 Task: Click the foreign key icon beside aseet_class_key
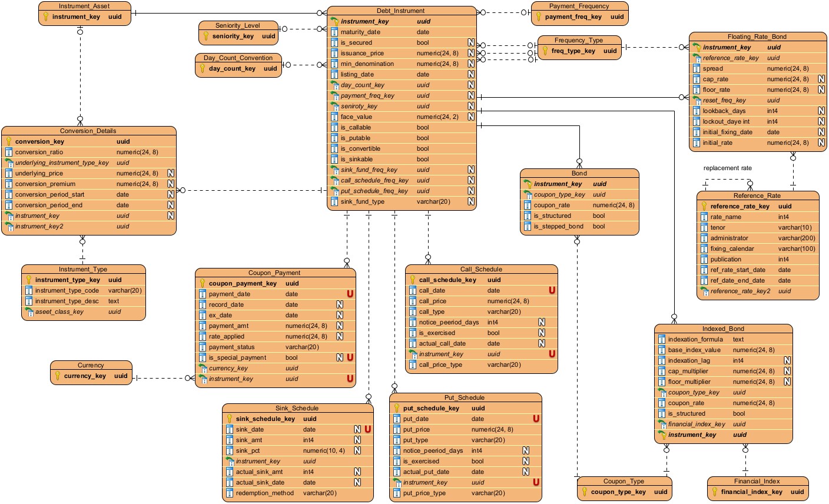28,311
